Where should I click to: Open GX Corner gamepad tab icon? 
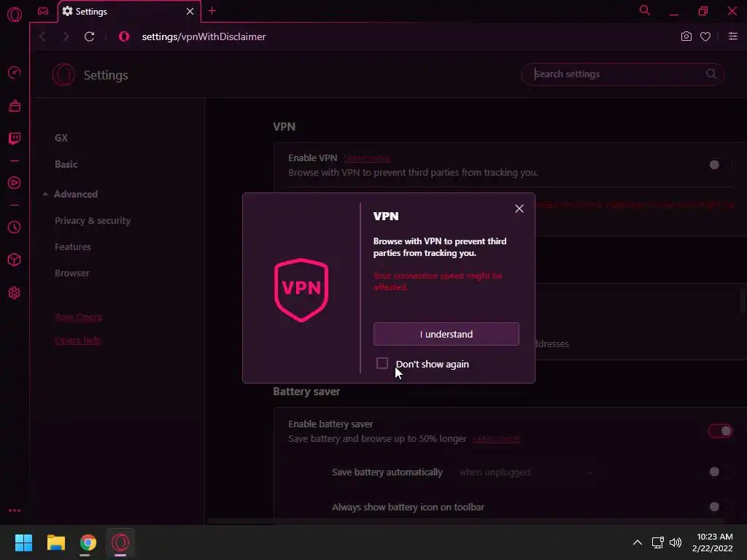pyautogui.click(x=43, y=11)
